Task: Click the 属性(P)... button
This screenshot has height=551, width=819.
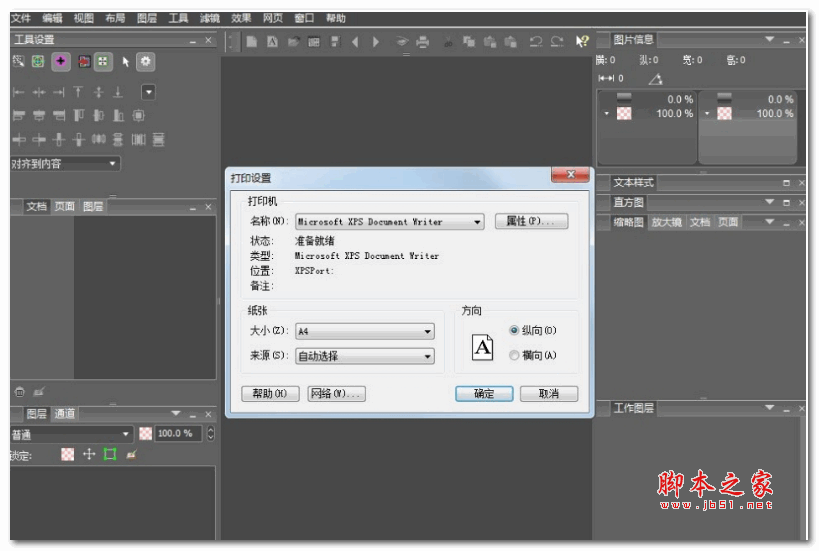Action: pos(531,221)
